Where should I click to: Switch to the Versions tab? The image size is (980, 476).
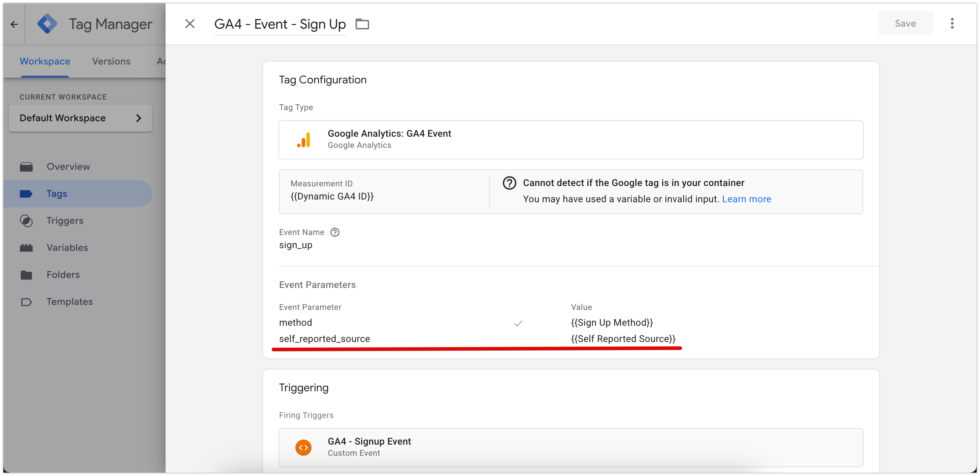pyautogui.click(x=111, y=61)
